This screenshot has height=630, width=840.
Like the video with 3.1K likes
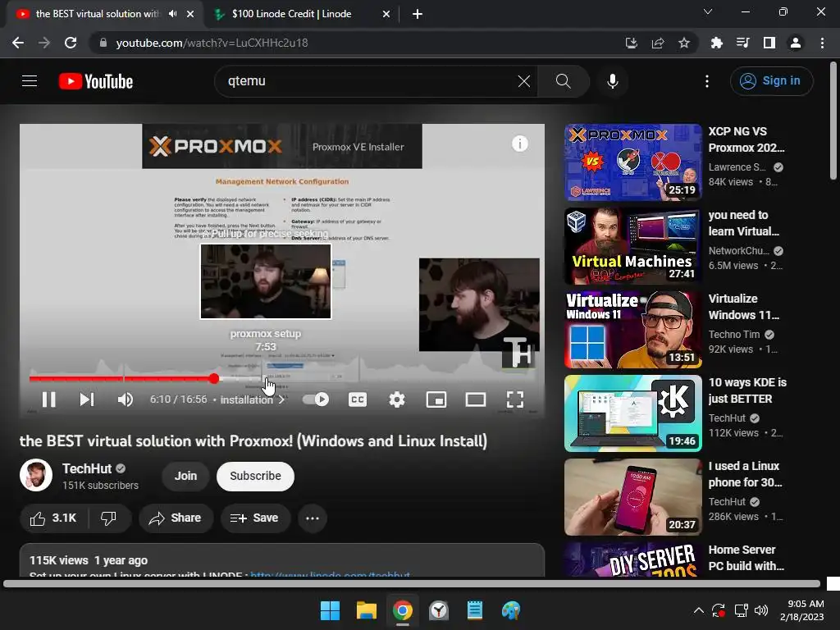point(53,518)
